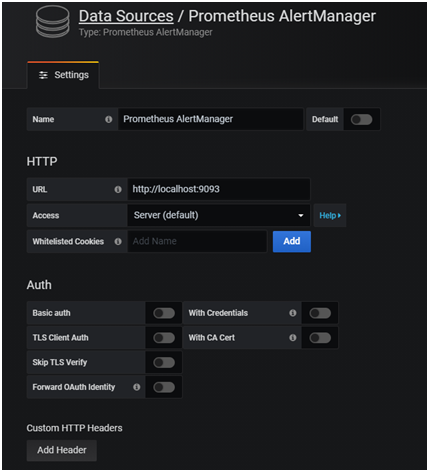The height and width of the screenshot is (472, 429).
Task: Click the Add Header button
Action: pyautogui.click(x=62, y=450)
